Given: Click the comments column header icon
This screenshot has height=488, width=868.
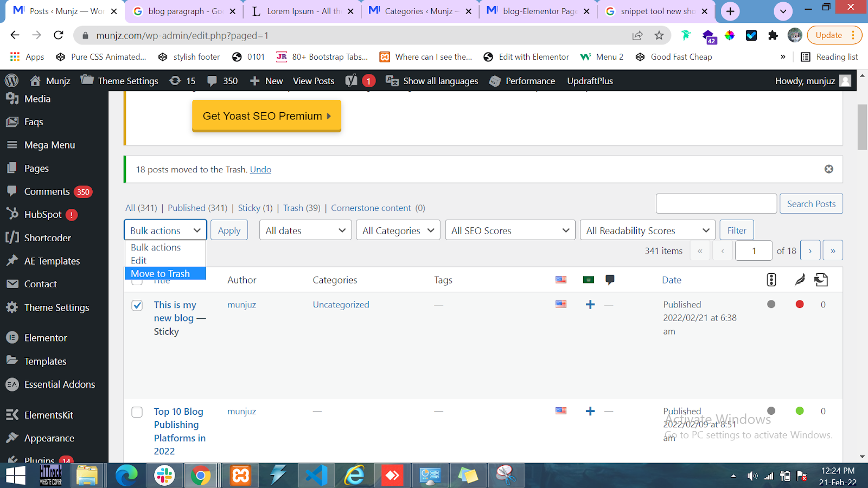Looking at the screenshot, I should (x=610, y=280).
